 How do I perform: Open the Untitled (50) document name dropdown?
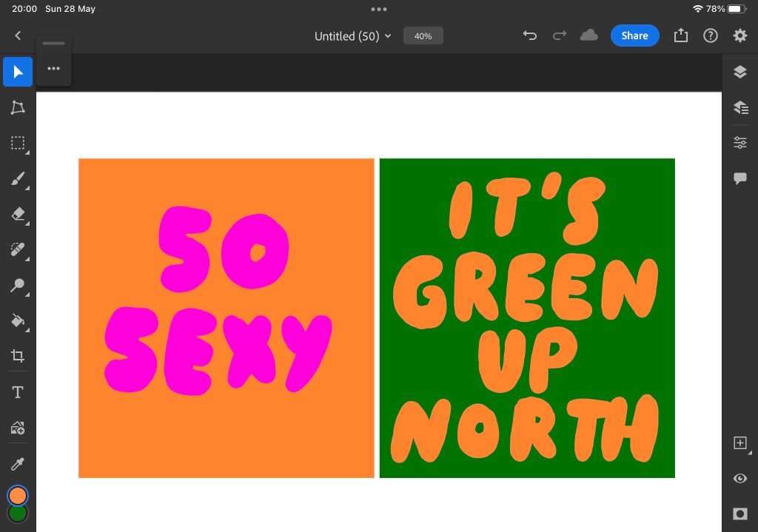[352, 36]
